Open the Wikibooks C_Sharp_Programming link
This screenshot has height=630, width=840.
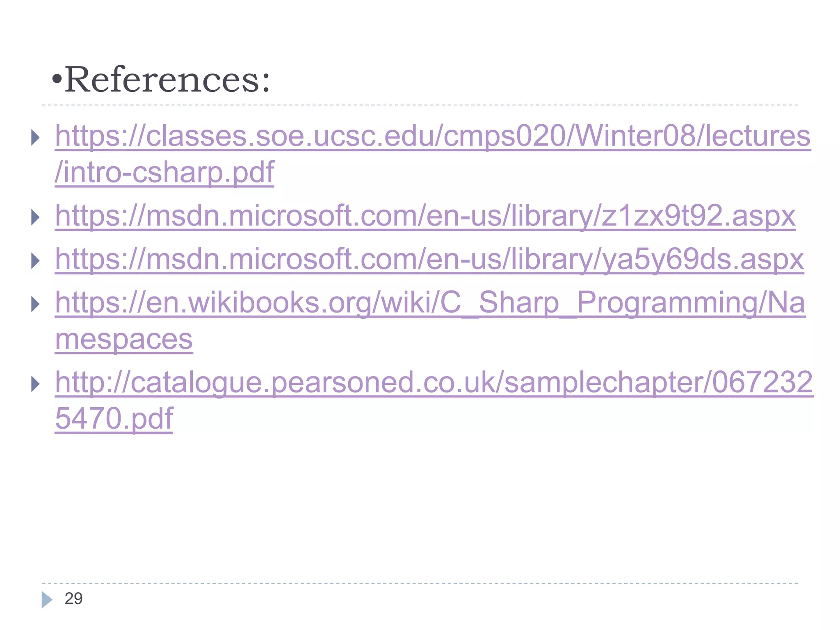(430, 303)
